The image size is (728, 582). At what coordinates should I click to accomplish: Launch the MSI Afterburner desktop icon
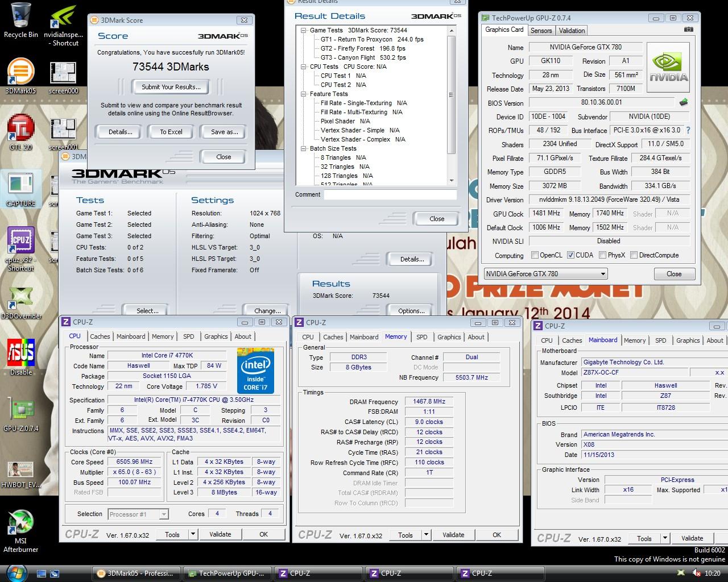click(x=21, y=531)
